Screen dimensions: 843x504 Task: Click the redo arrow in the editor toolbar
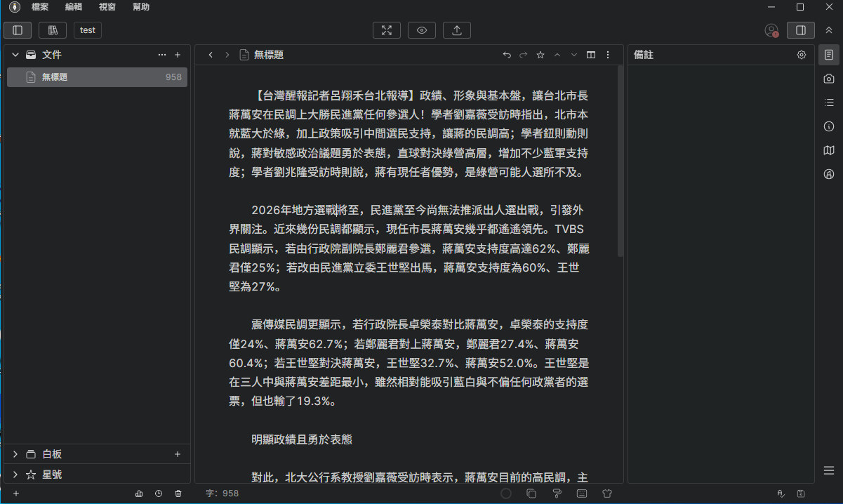524,54
